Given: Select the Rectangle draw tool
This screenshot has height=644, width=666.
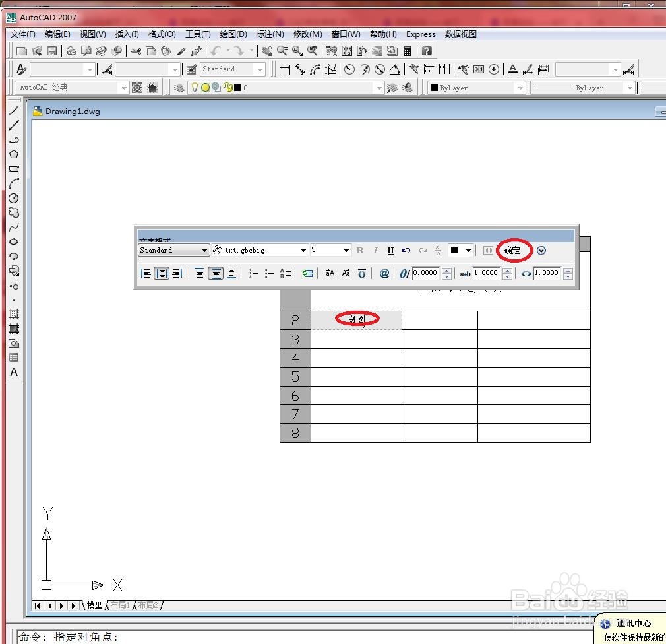Looking at the screenshot, I should [x=14, y=169].
